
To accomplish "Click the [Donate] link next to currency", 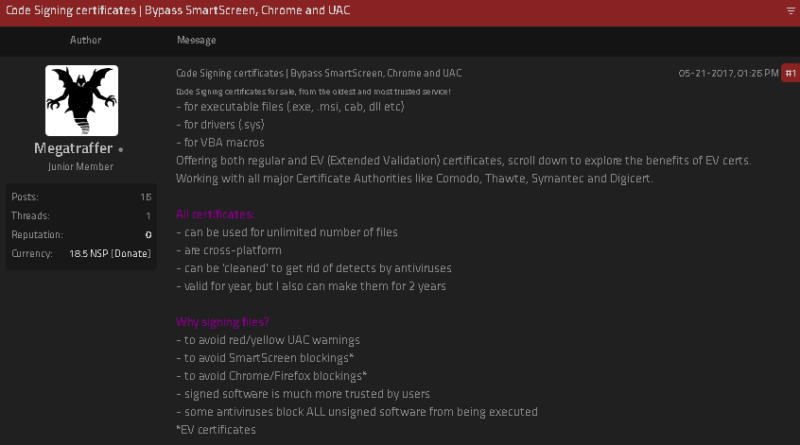I will click(x=131, y=254).
